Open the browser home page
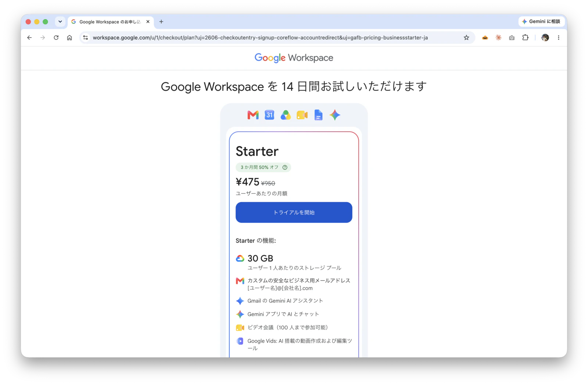 [69, 38]
